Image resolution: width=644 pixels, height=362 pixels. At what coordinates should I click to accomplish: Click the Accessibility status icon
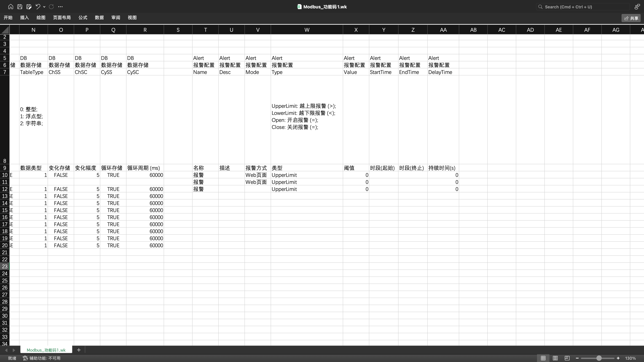(x=25, y=358)
